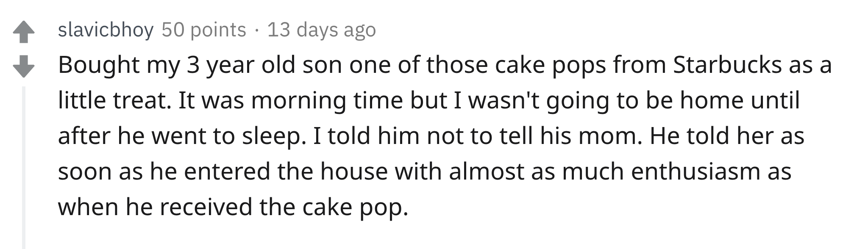Collapse the comment thread using vertical line

click(24, 167)
